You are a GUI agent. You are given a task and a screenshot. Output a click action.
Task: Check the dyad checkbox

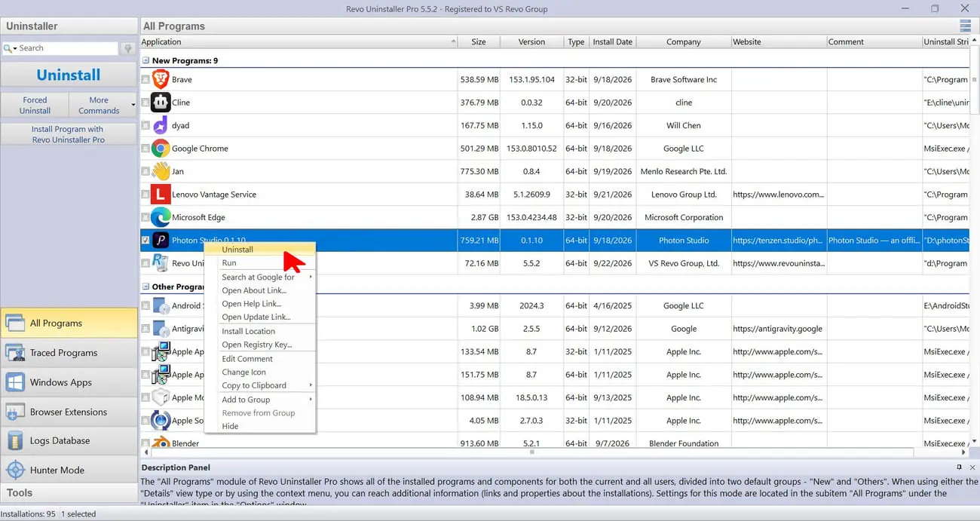coord(145,125)
